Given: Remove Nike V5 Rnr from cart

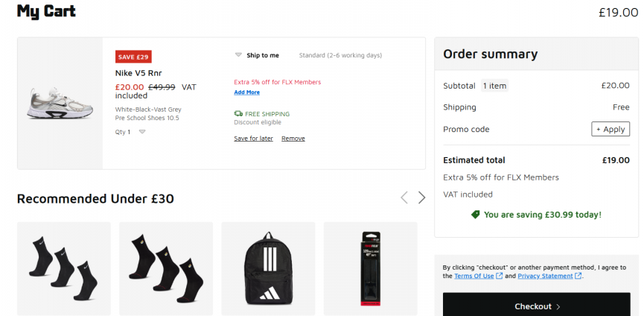Looking at the screenshot, I should pos(293,139).
